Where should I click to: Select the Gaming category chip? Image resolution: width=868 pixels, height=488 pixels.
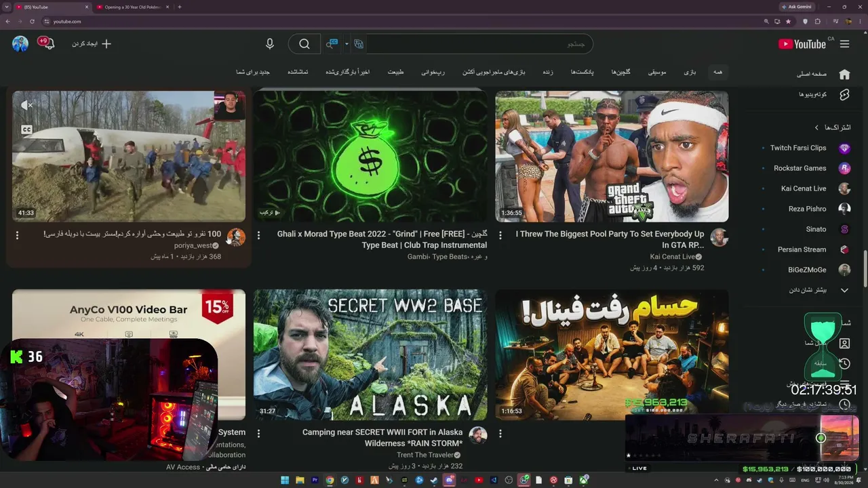point(690,72)
